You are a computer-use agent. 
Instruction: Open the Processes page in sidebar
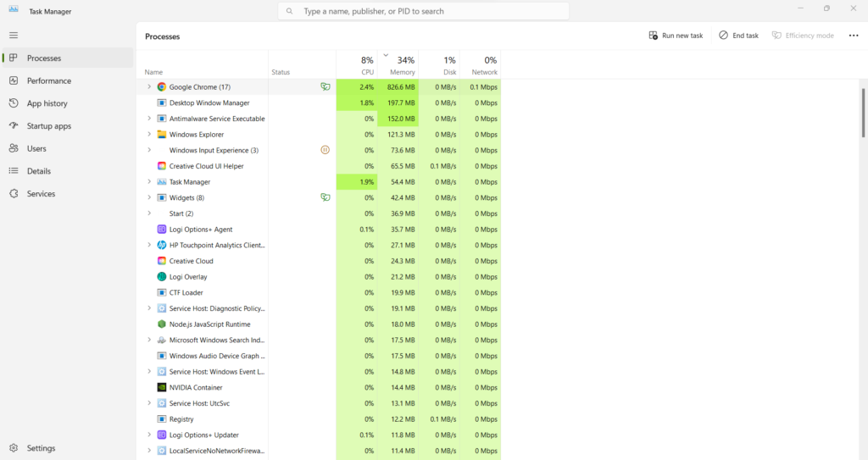point(68,58)
